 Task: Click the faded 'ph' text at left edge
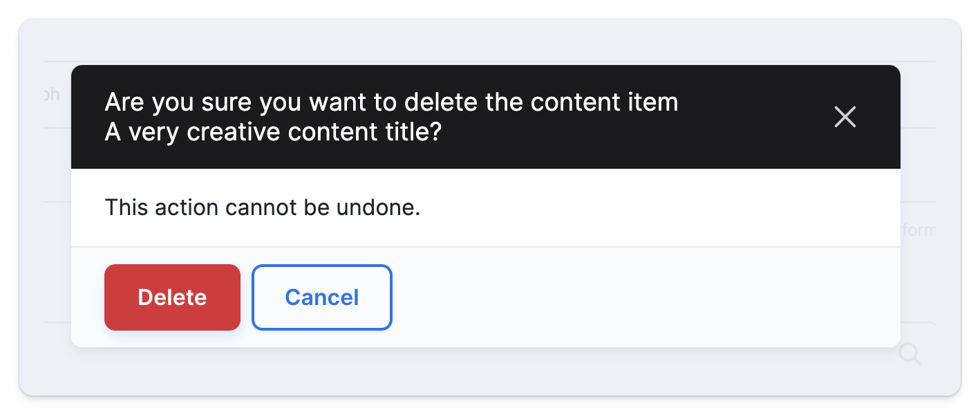(x=51, y=95)
